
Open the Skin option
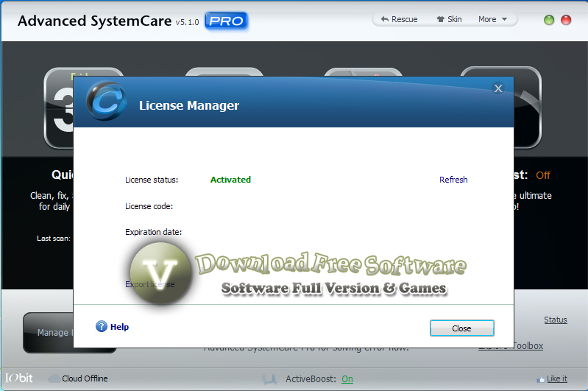pos(449,19)
